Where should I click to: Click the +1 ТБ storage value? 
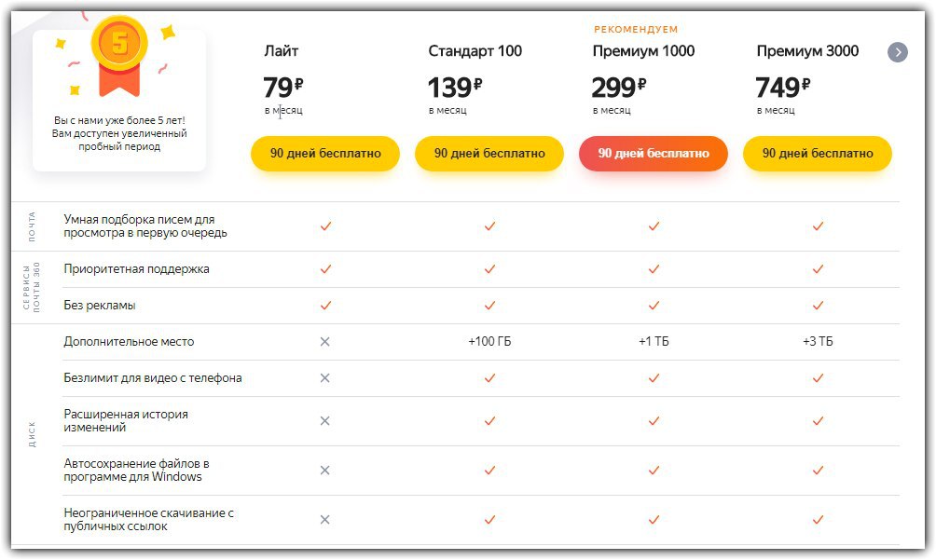tap(654, 342)
